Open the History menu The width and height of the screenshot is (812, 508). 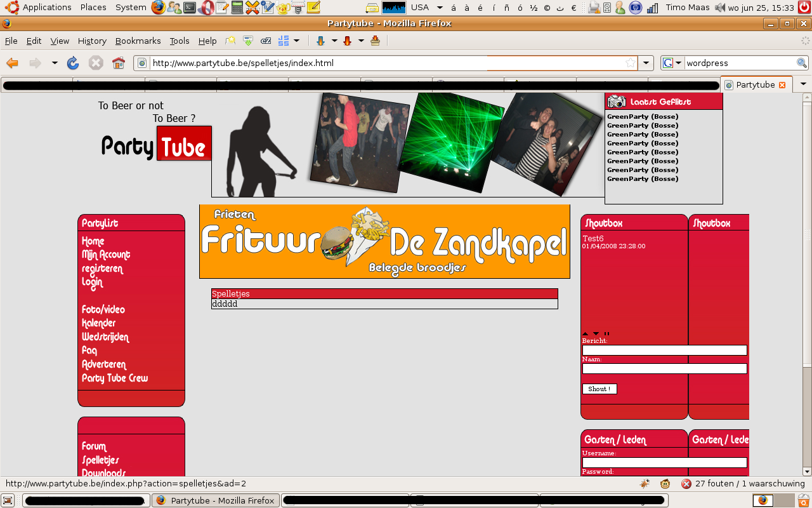pos(92,41)
